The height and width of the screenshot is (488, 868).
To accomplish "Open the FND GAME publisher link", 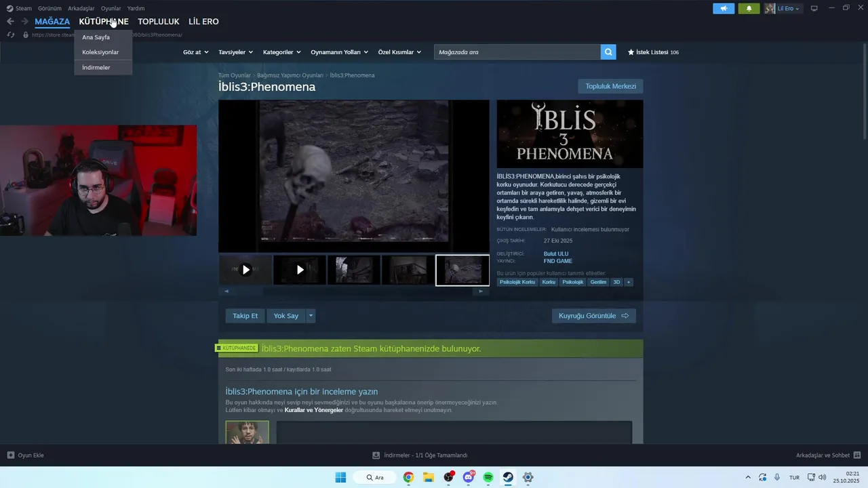I will click(558, 261).
